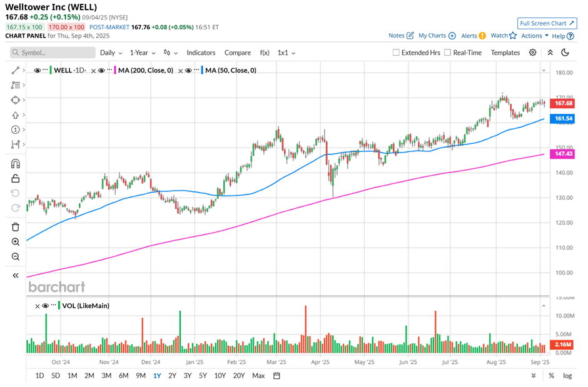Select the trend line drawing tool
The width and height of the screenshot is (588, 387).
click(x=15, y=70)
